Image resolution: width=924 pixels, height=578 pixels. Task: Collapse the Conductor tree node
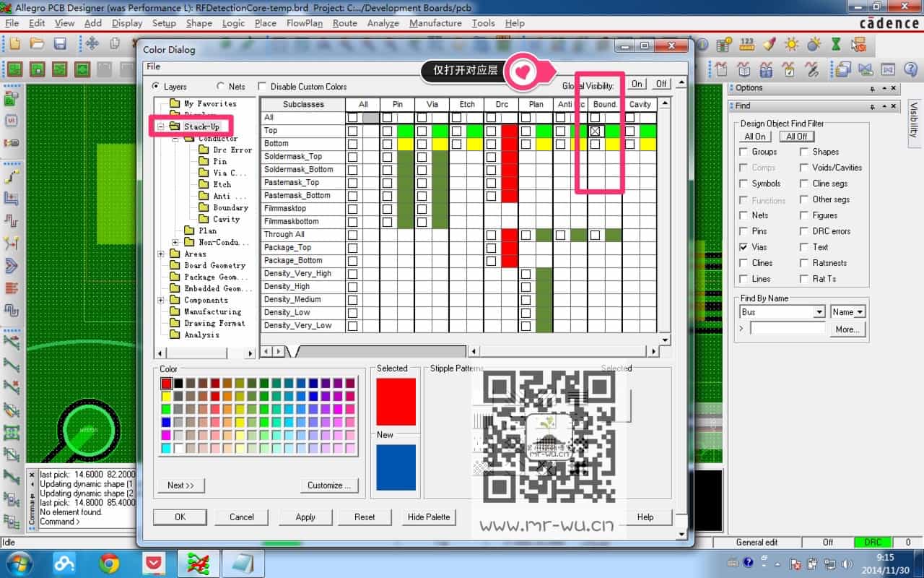(175, 138)
